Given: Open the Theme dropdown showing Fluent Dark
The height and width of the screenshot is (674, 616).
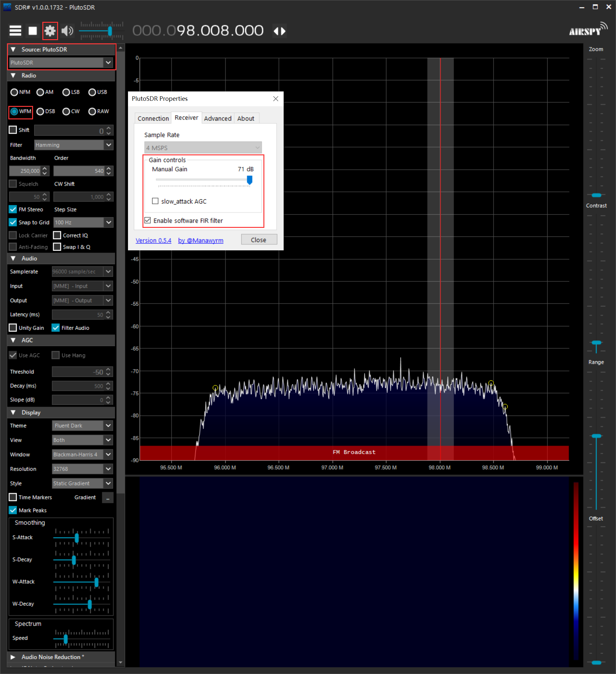Looking at the screenshot, I should tap(82, 426).
